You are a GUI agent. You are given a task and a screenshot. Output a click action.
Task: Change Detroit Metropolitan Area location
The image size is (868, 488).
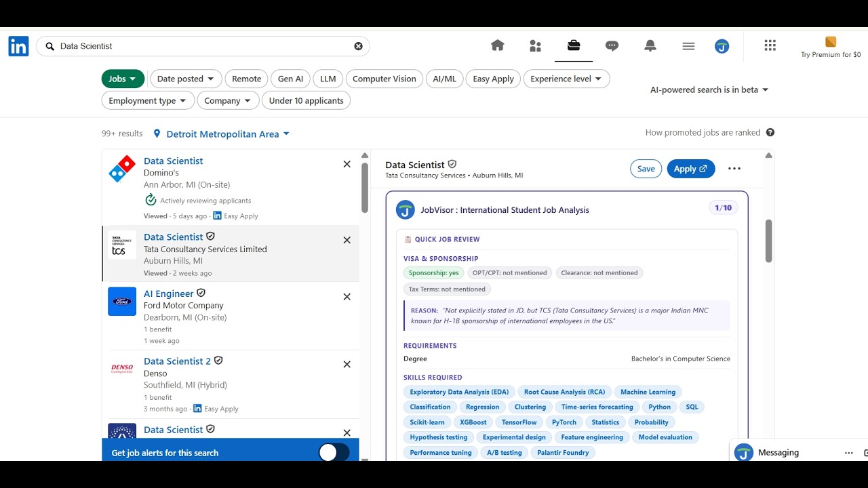click(228, 134)
